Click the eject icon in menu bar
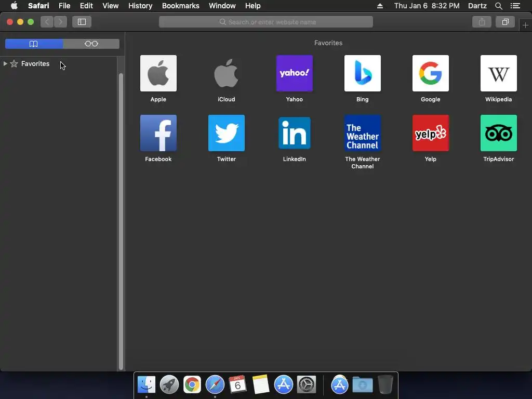532x399 pixels. click(x=380, y=6)
